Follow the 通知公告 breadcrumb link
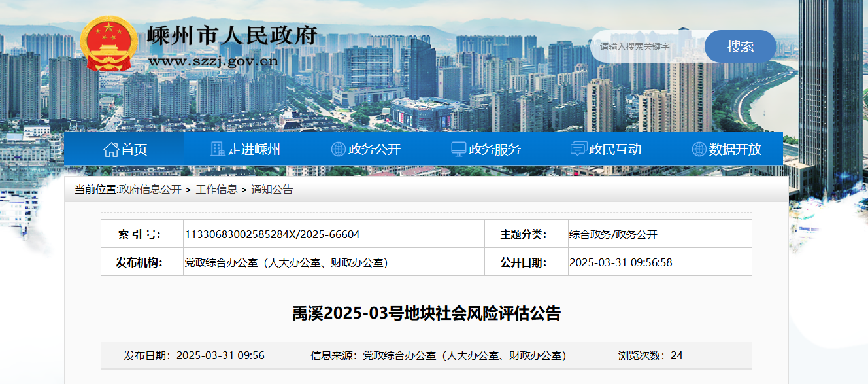868x384 pixels. tap(272, 190)
